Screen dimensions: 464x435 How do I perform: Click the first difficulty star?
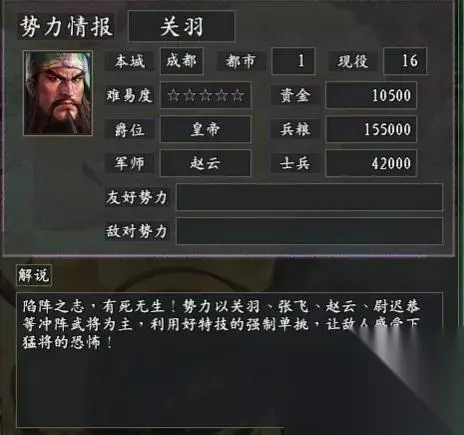[173, 96]
